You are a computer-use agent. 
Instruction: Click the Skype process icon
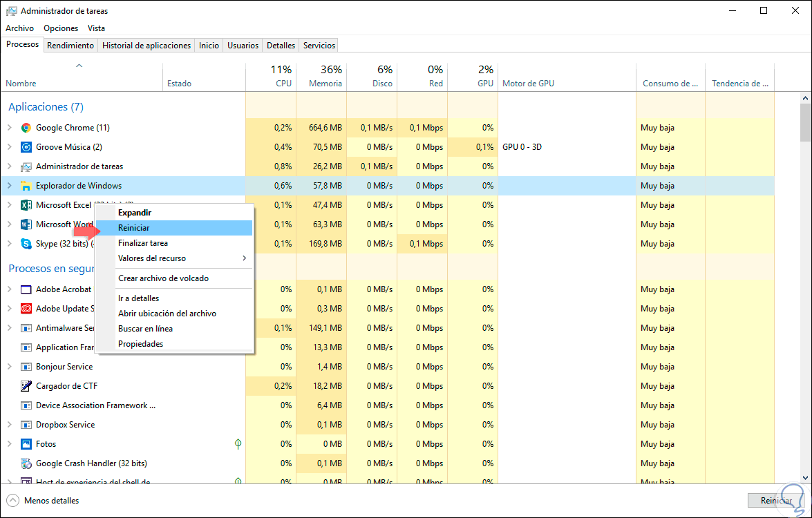[26, 244]
